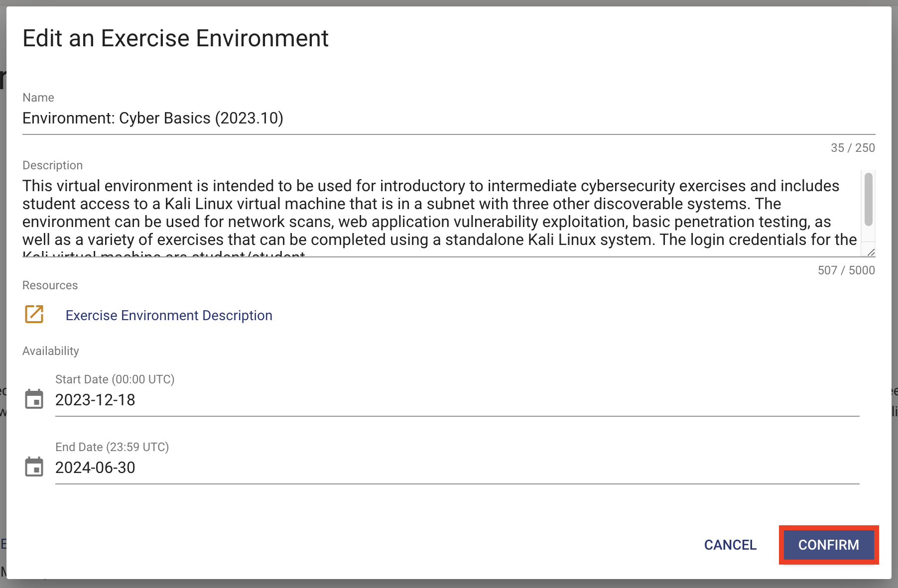This screenshot has width=898, height=588.
Task: Click the "End Date (23:59 UTC)" label
Action: coord(112,447)
